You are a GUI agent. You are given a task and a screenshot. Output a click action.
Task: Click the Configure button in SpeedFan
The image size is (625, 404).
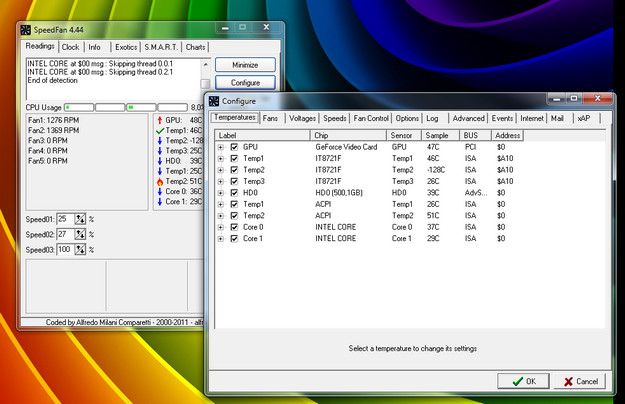coord(245,83)
